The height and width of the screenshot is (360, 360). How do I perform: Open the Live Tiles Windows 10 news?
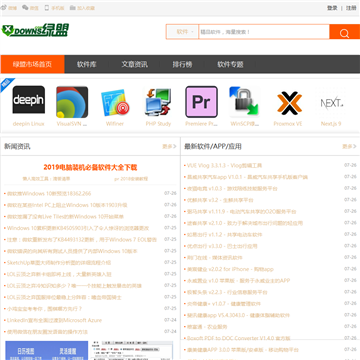pos(65,217)
